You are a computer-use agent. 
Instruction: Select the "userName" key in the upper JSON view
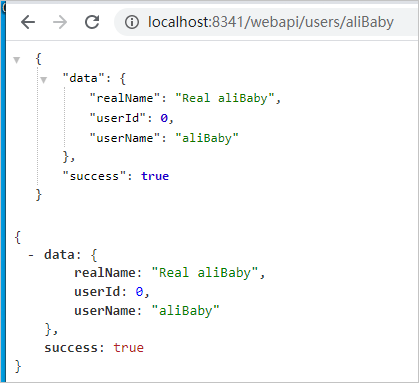125,138
